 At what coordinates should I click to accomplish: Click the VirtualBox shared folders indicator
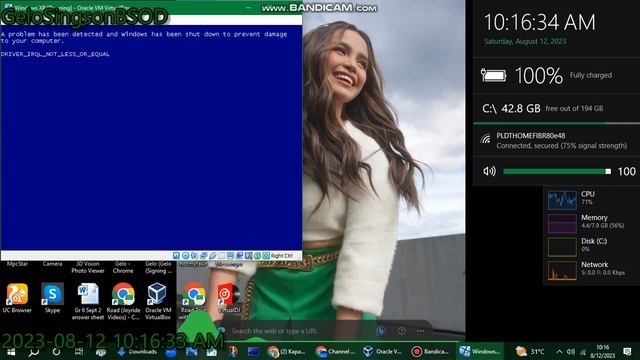[x=221, y=256]
